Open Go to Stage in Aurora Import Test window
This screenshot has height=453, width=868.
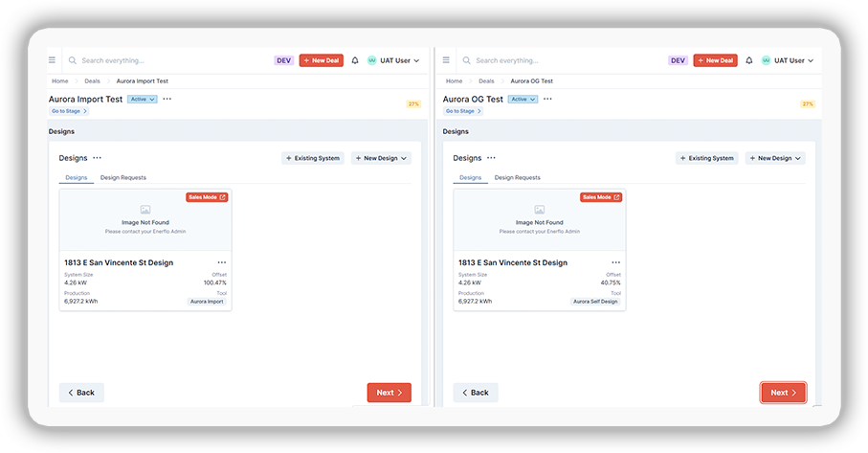[x=69, y=111]
